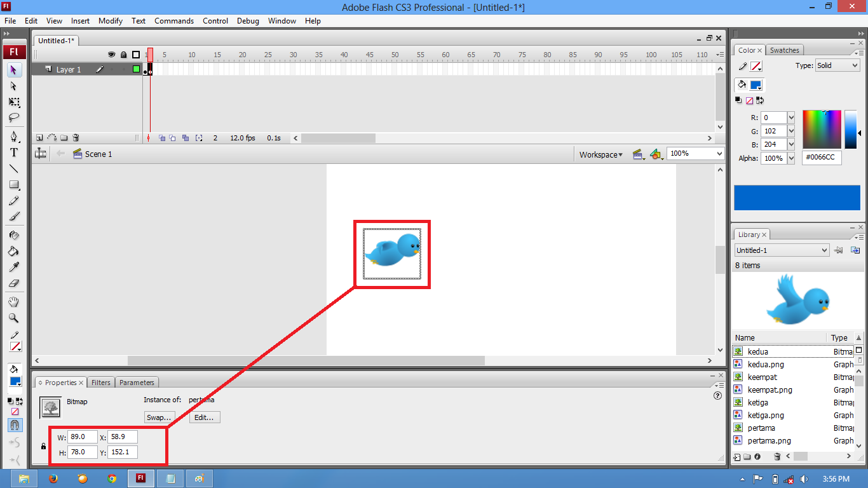Viewport: 868px width, 488px height.
Task: Toggle Onion Skin in timeline
Action: 162,138
